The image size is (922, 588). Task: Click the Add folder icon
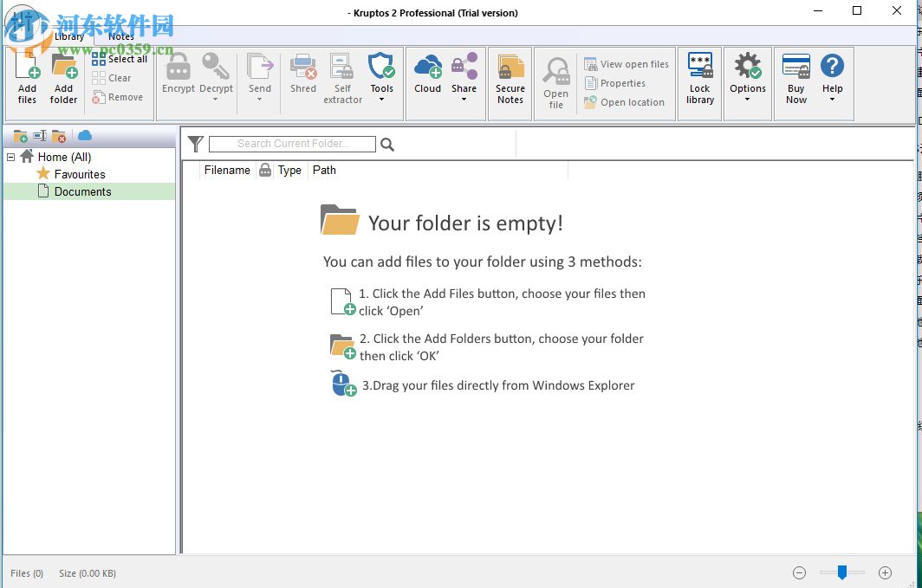(64, 66)
